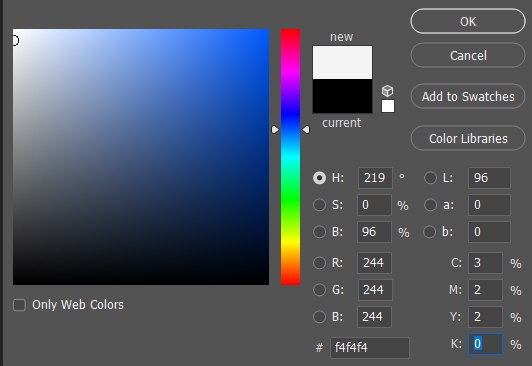
Task: Click the RGB B field showing 244
Action: point(374,317)
